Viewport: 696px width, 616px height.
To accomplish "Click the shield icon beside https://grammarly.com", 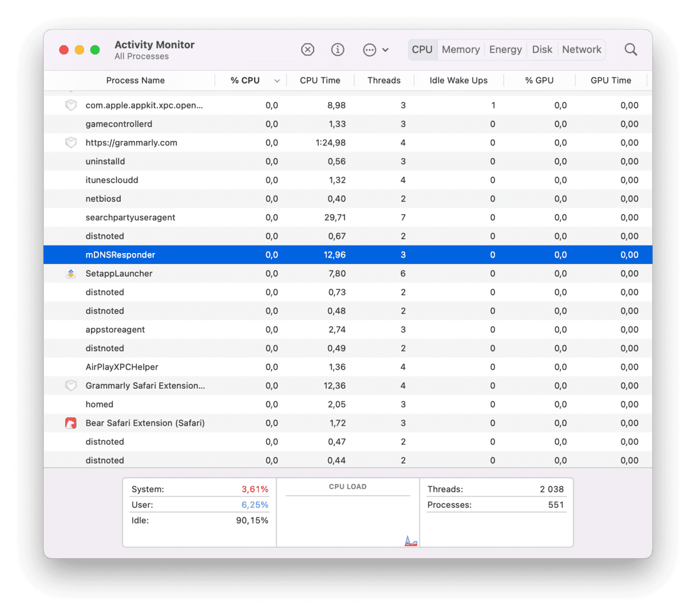I will 71,143.
